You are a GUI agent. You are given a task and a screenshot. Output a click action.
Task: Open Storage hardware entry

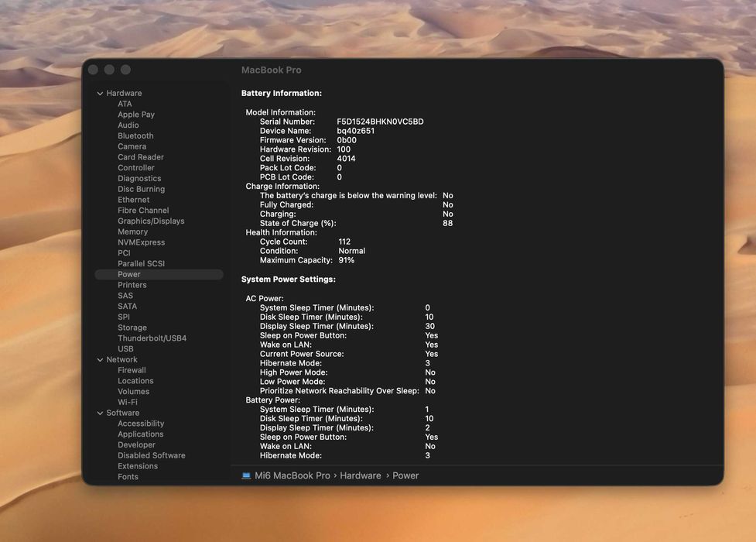pos(132,328)
